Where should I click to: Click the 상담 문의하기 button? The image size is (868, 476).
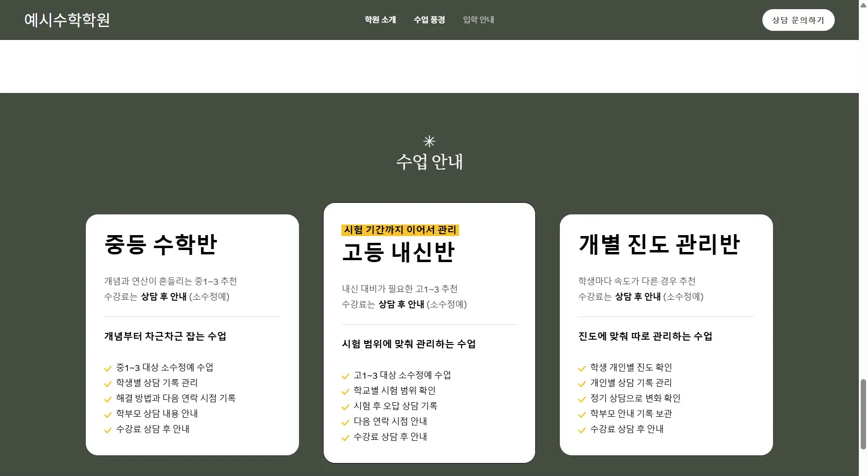click(798, 20)
